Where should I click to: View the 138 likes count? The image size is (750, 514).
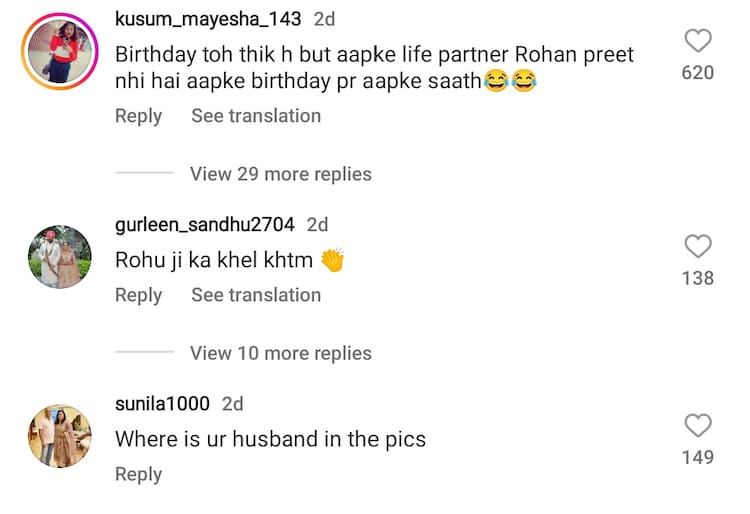click(x=697, y=278)
